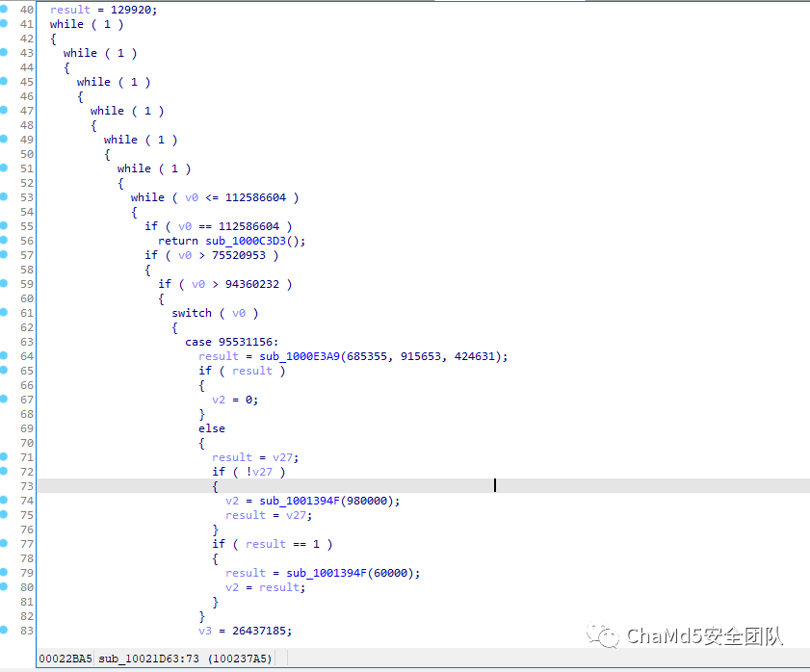
Task: Select argument 424631 in sub_1000E3A9 call
Action: (x=474, y=356)
